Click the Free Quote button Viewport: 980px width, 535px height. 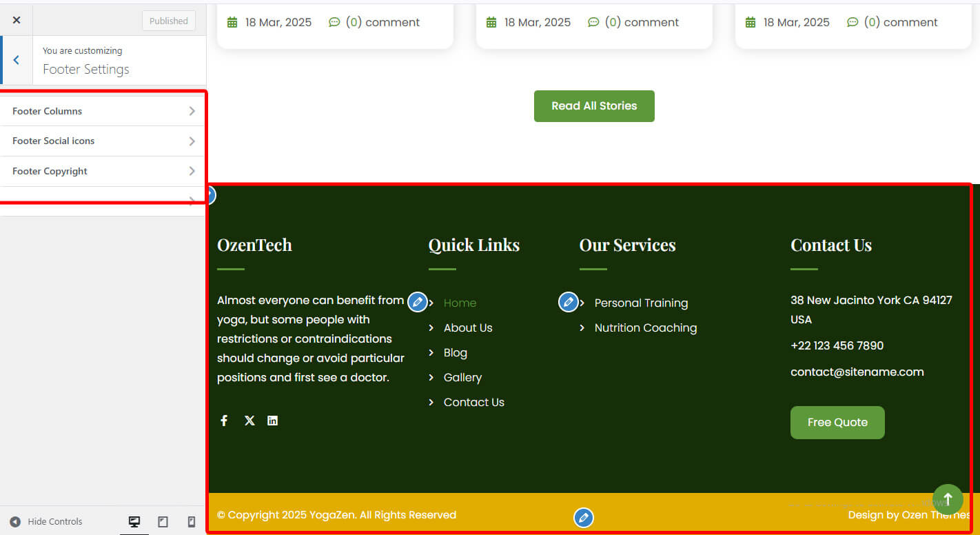[837, 423]
